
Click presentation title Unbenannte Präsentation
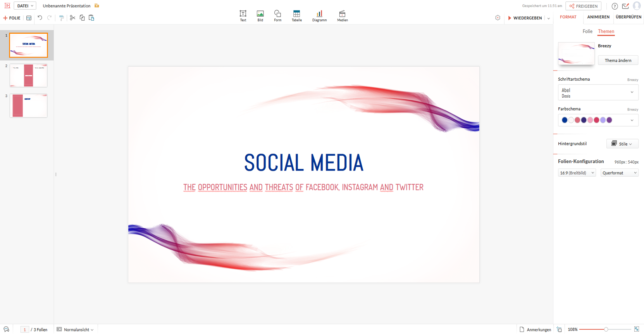(67, 6)
